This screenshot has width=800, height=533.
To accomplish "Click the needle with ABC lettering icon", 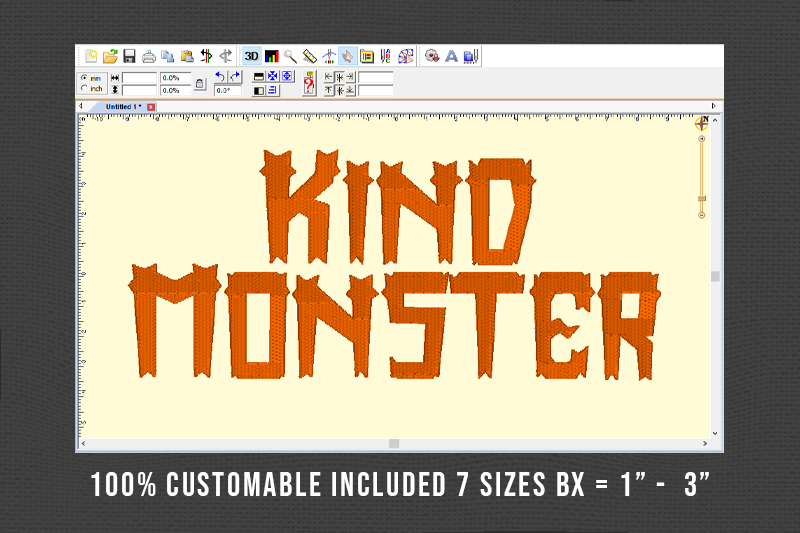I will (x=386, y=56).
